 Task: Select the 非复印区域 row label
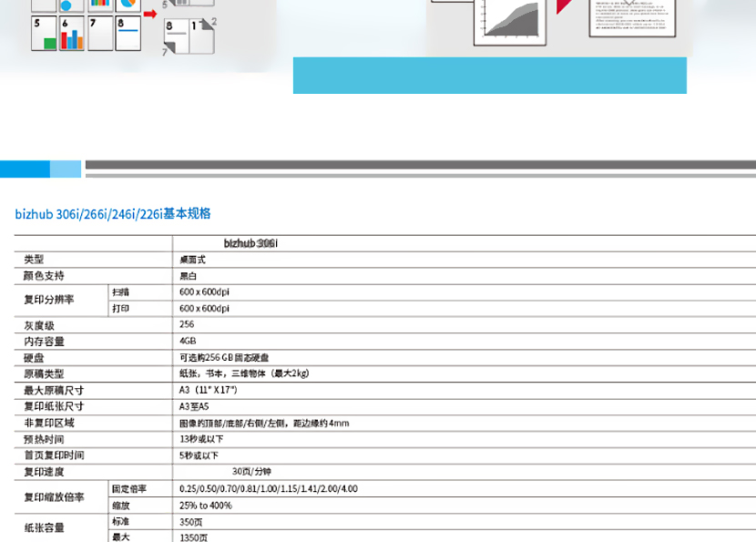coord(49,424)
